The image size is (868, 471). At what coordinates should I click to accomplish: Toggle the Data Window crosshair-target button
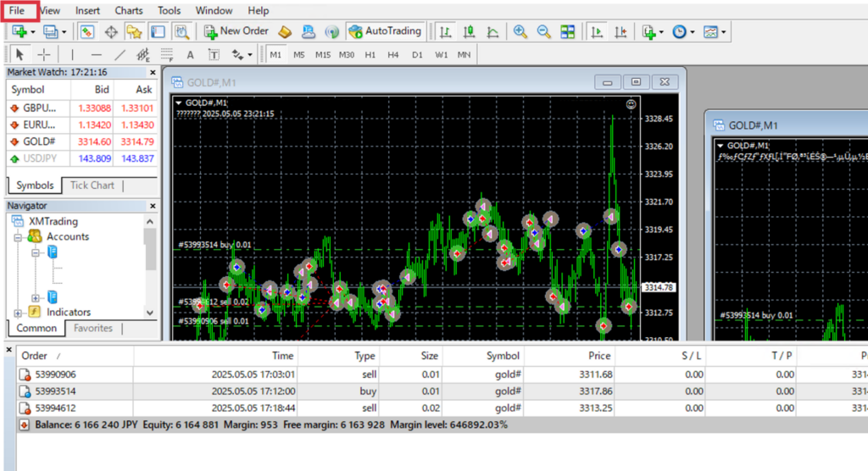coord(111,31)
